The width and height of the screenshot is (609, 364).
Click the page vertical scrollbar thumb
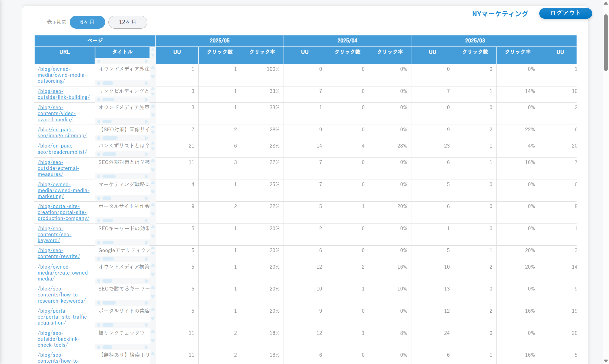[606, 43]
